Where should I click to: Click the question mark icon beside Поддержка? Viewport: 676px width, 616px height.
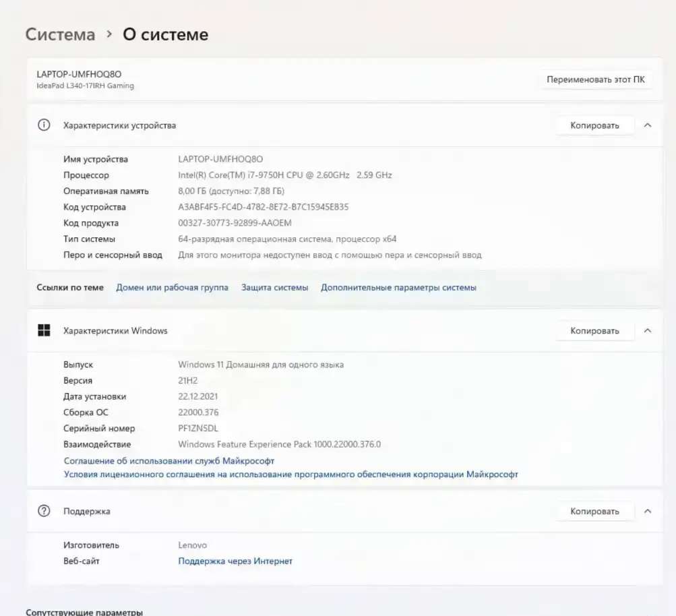[x=44, y=511]
